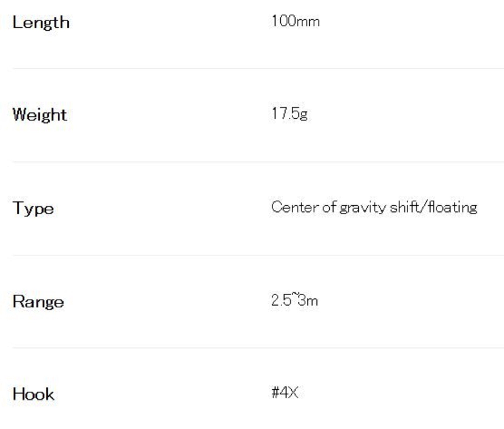Click the word 'of' in Type value
The image size is (504, 429).
329,207
